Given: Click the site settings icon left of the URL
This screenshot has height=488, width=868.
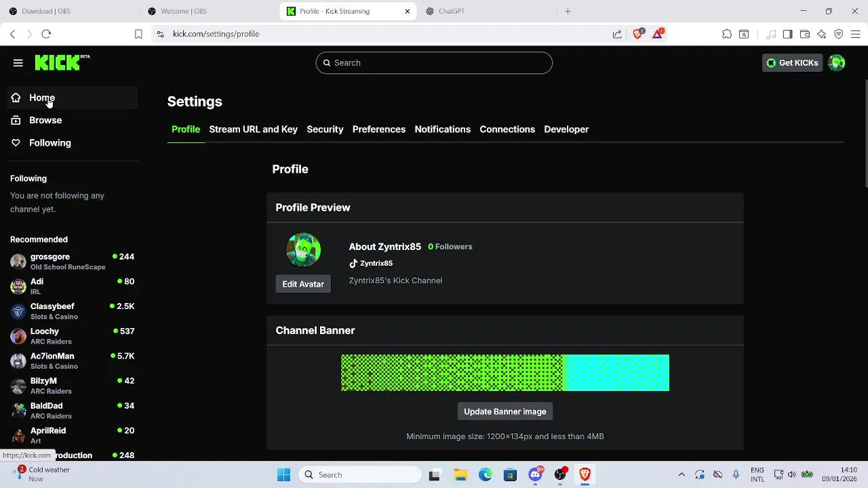Looking at the screenshot, I should (160, 34).
